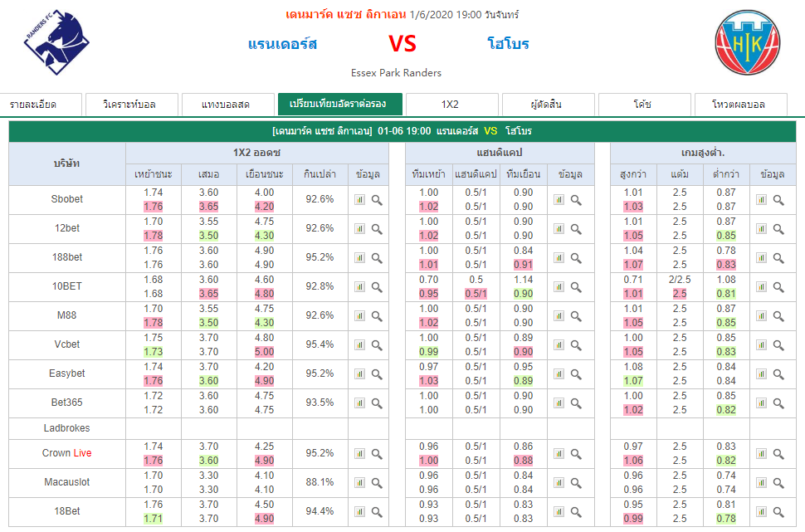Open Easybet 1X2 chart icon
The image size is (805, 532).
click(x=360, y=373)
